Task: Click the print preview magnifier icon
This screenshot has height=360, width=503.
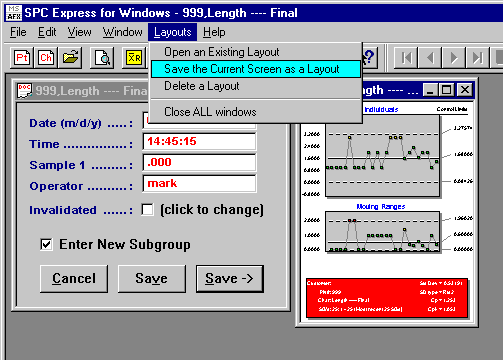Action: coord(103,58)
